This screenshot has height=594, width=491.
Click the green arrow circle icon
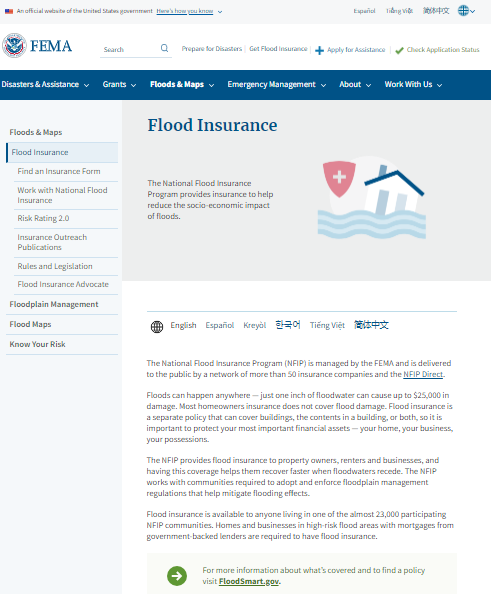[x=177, y=576]
